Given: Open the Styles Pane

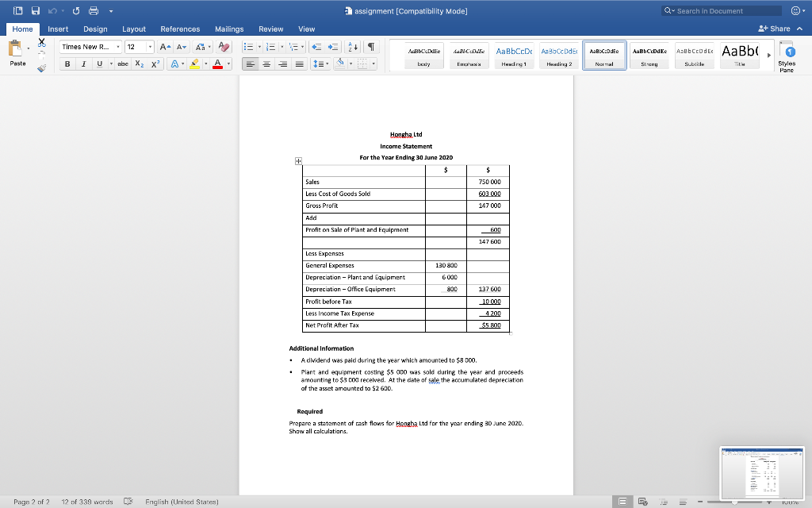Looking at the screenshot, I should pos(787,56).
